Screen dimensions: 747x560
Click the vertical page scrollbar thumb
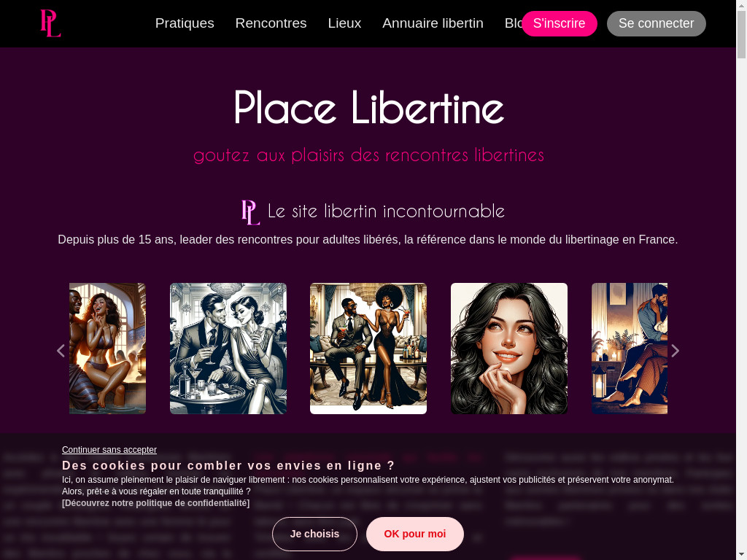click(x=742, y=34)
